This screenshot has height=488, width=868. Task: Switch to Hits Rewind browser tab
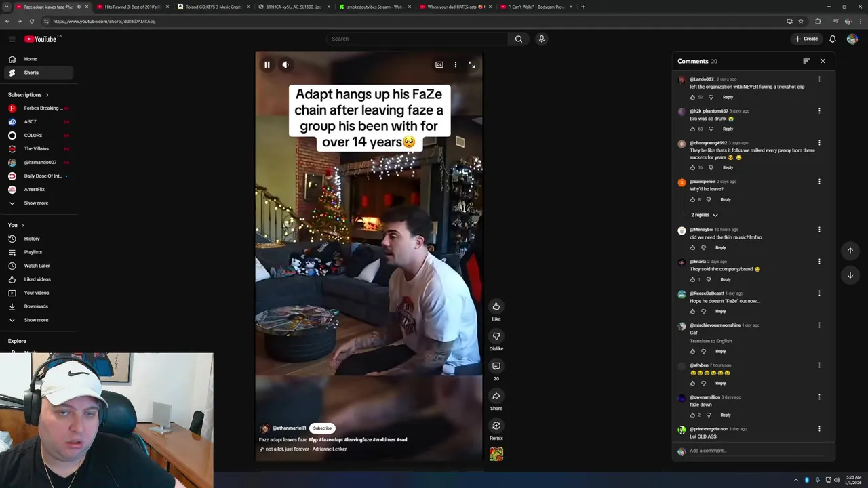(x=132, y=7)
